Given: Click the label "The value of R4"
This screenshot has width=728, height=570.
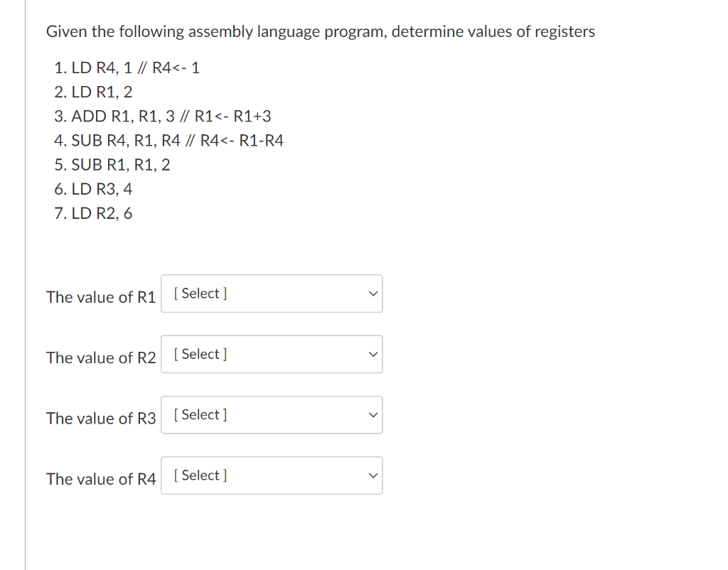Looking at the screenshot, I should [x=101, y=479].
